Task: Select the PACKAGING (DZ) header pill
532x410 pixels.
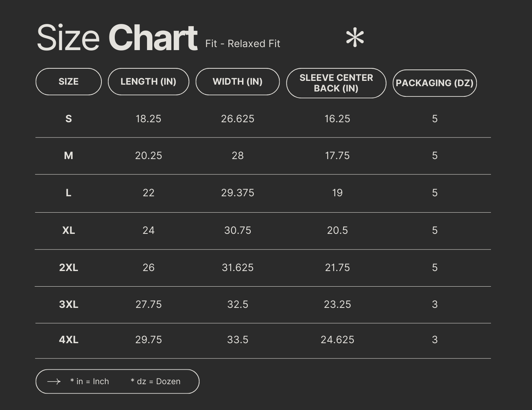Action: [434, 83]
